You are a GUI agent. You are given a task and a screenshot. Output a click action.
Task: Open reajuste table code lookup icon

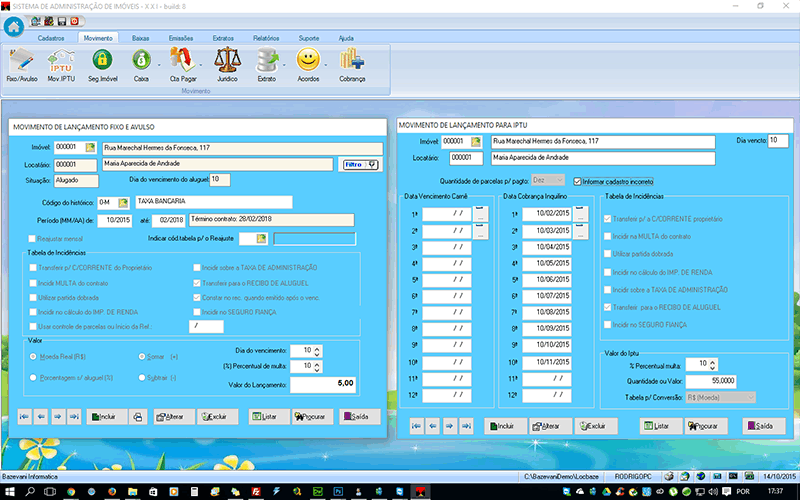click(261, 238)
